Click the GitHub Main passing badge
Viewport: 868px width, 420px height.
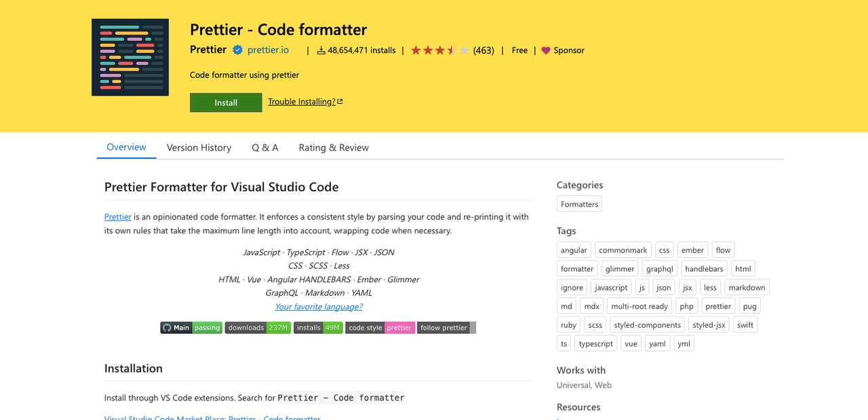pyautogui.click(x=191, y=328)
